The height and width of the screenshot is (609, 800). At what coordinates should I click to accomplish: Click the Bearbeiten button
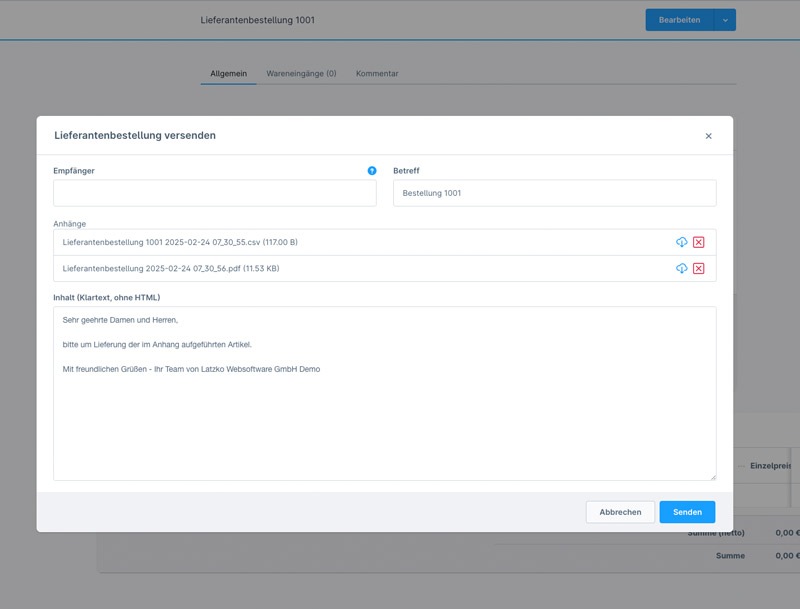tap(679, 20)
